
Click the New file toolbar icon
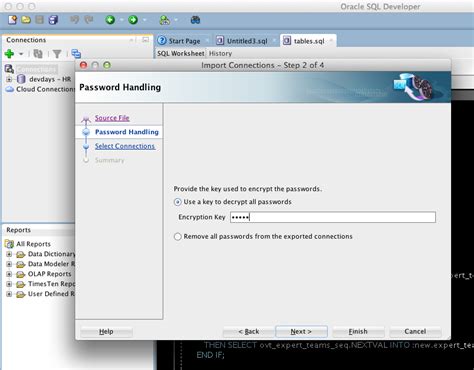point(12,20)
